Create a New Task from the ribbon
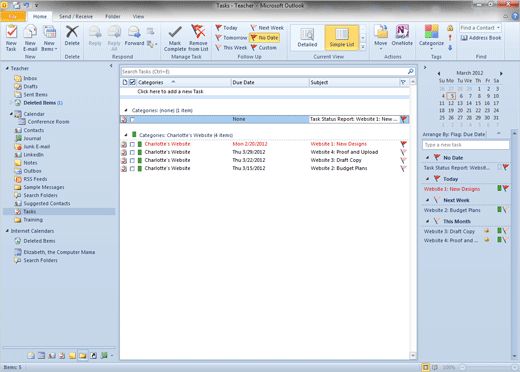 click(11, 38)
